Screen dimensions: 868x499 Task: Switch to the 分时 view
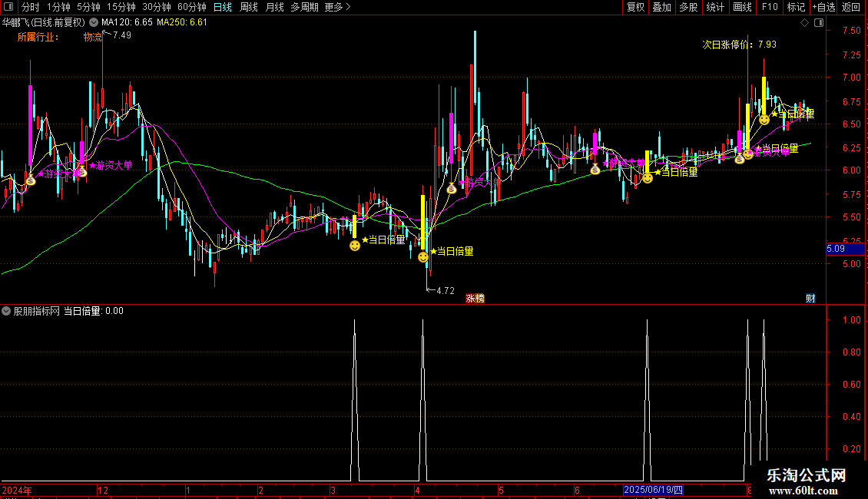(x=31, y=7)
